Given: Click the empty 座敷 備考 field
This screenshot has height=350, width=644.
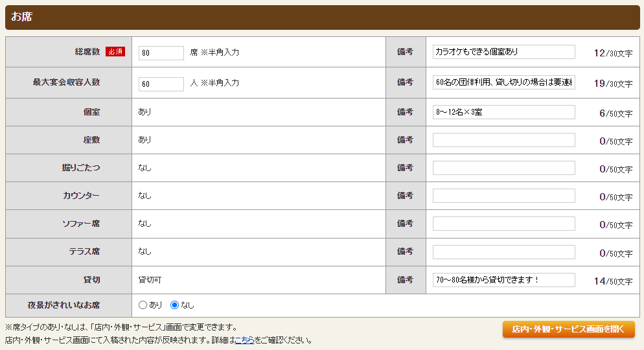Looking at the screenshot, I should tap(503, 140).
